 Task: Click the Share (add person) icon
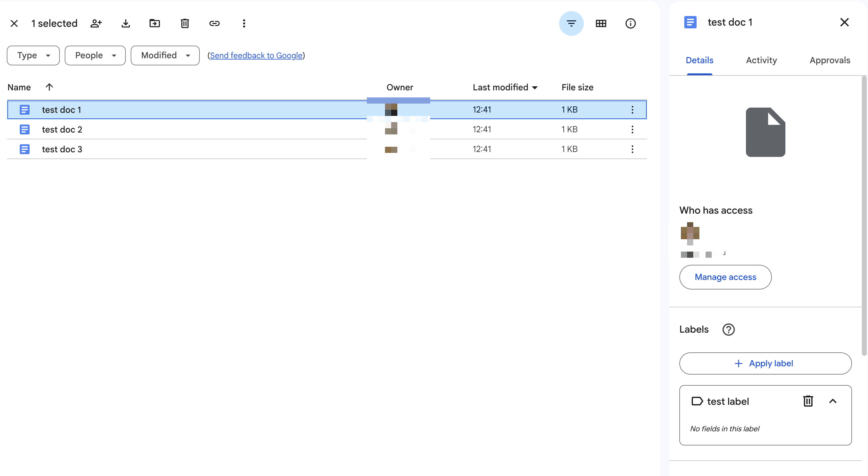coord(96,23)
